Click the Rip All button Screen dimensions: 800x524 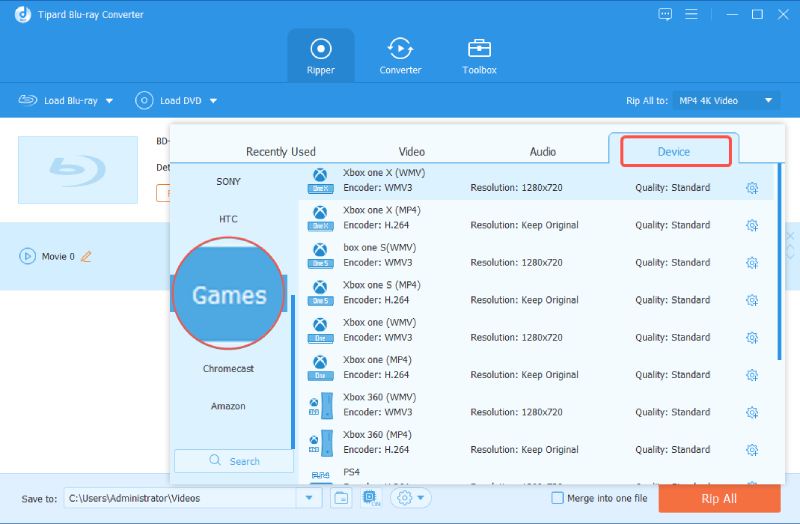click(719, 498)
